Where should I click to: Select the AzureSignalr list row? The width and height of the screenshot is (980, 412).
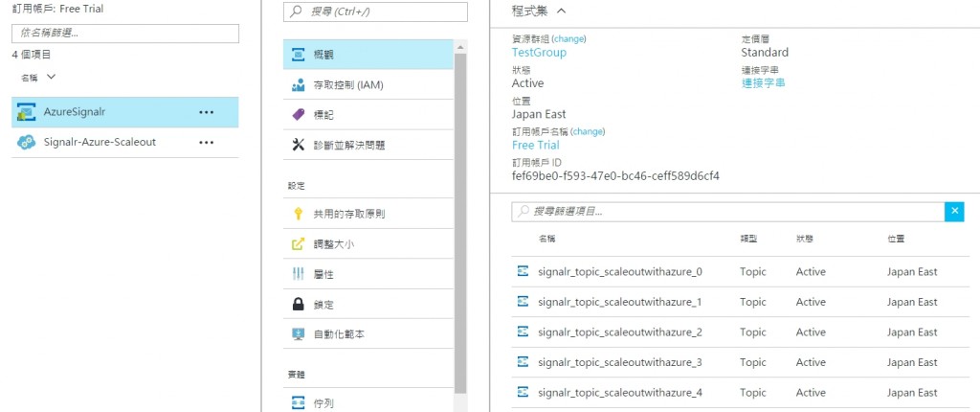pos(125,112)
